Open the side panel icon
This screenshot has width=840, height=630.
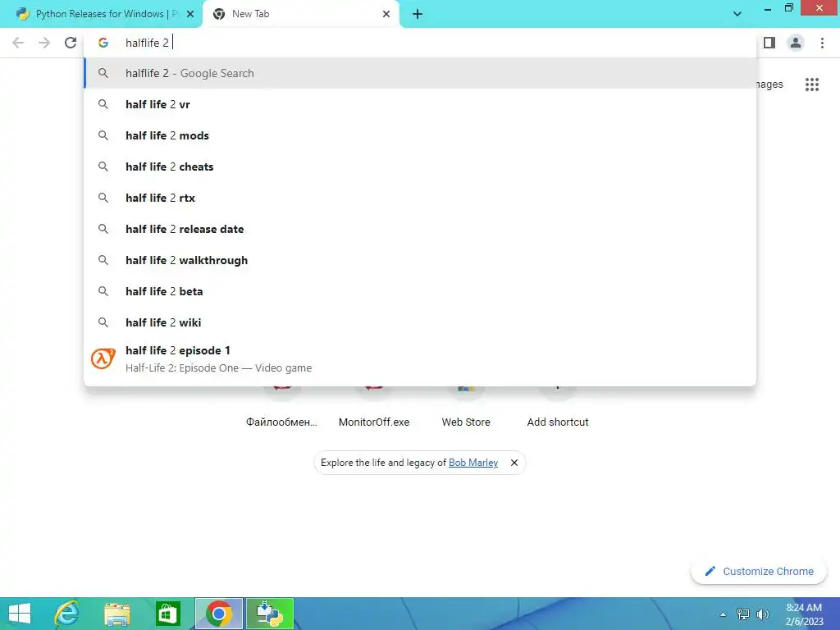[769, 43]
